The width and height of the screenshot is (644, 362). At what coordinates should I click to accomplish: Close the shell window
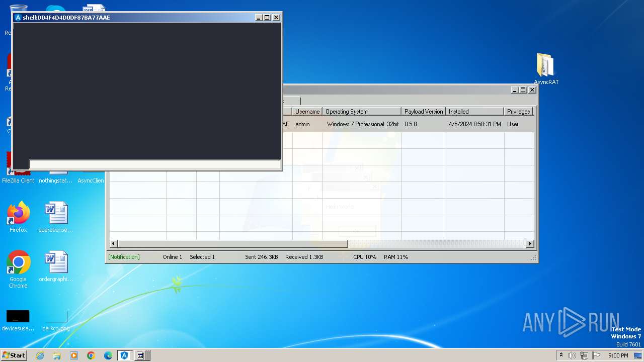click(276, 18)
